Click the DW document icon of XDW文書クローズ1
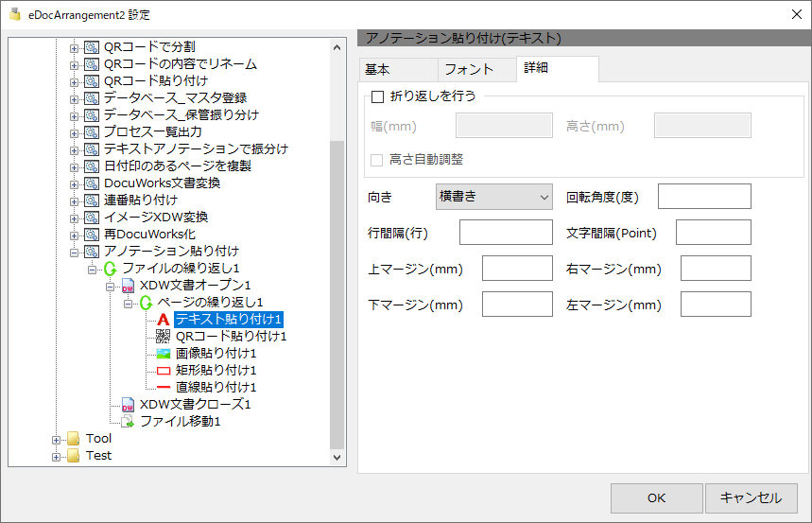 (x=128, y=405)
